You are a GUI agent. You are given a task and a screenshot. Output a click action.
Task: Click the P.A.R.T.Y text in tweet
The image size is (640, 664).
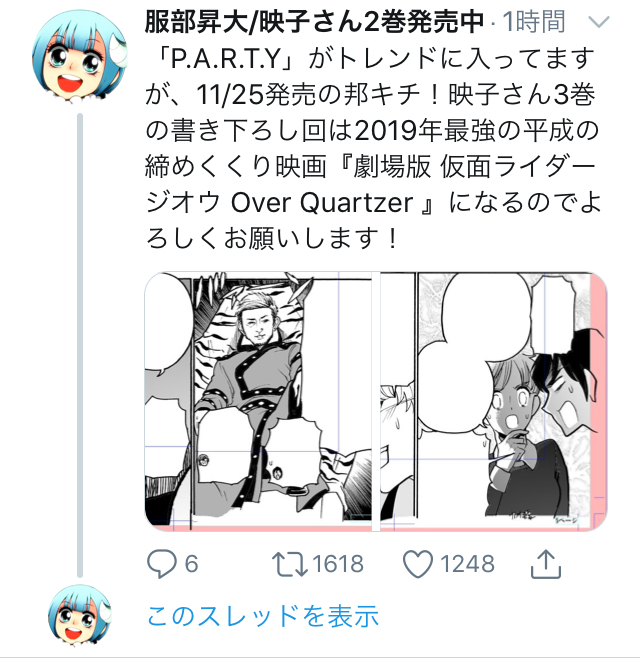(x=226, y=59)
